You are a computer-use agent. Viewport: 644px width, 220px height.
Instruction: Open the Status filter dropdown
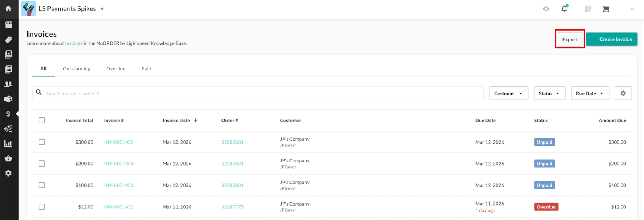[x=549, y=93]
